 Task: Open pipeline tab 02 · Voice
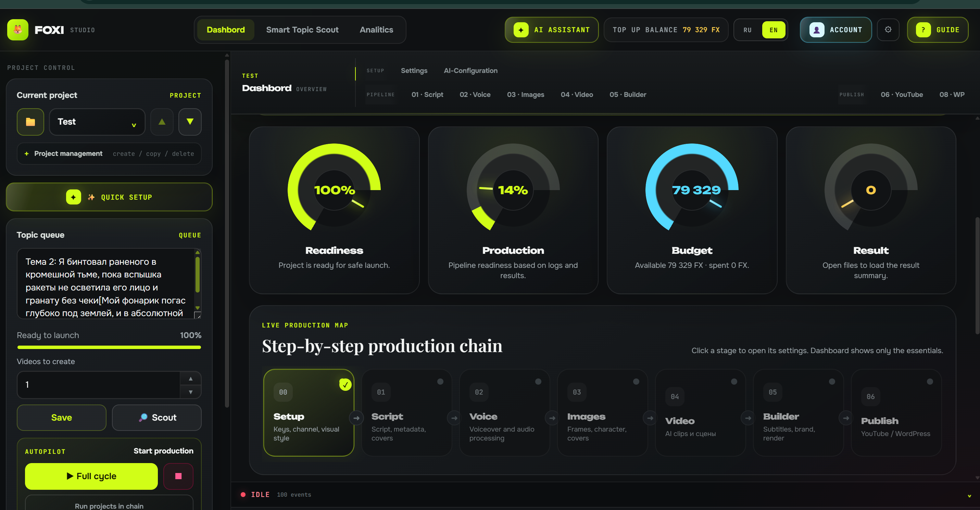tap(475, 95)
